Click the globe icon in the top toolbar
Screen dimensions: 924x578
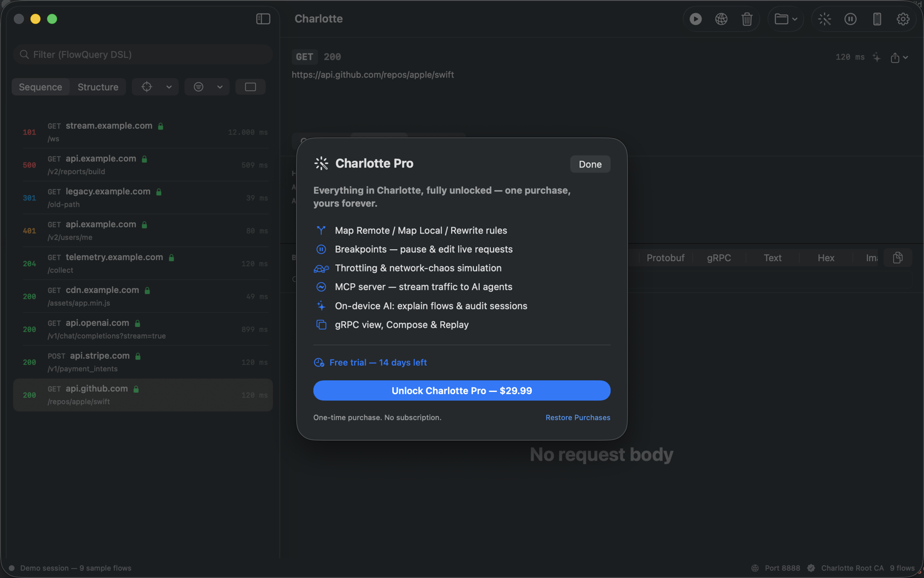click(x=721, y=19)
